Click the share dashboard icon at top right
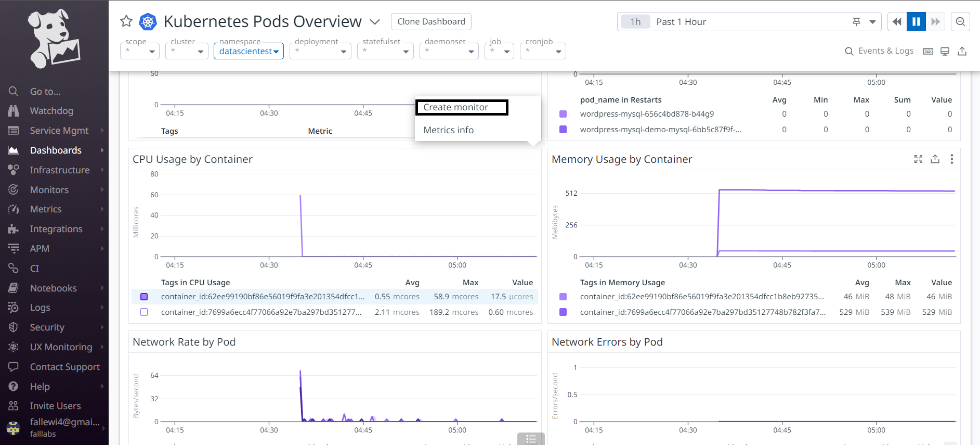980x445 pixels. coord(962,51)
